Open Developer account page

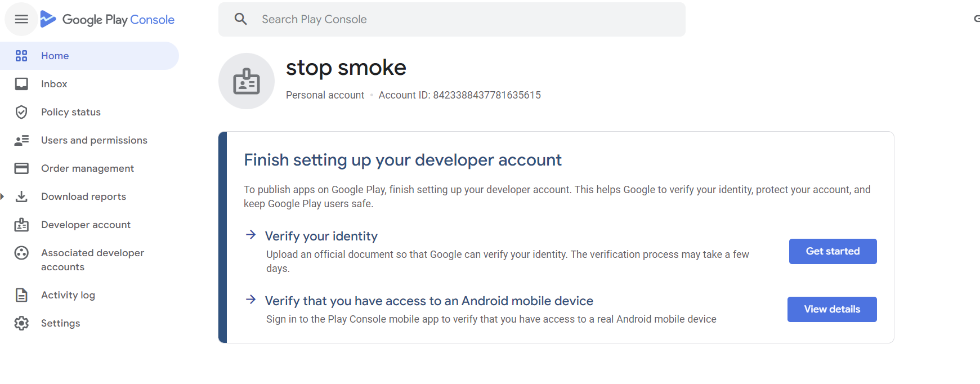[90, 225]
